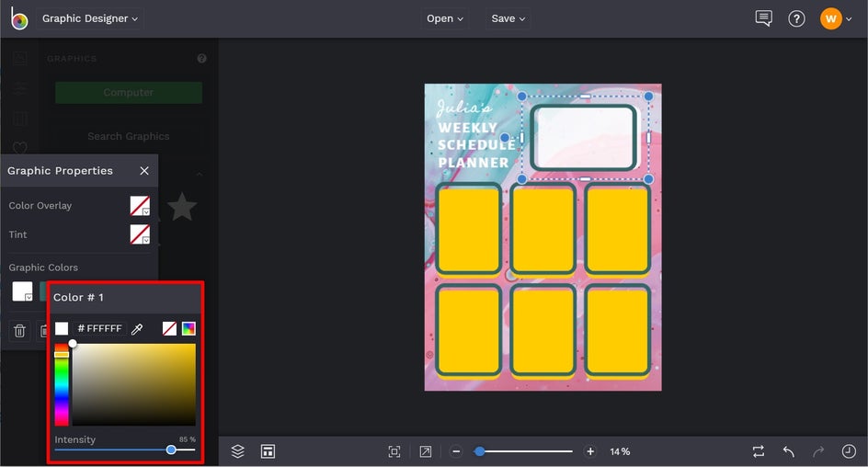Select the white Graphic Colors swatch

pos(22,291)
